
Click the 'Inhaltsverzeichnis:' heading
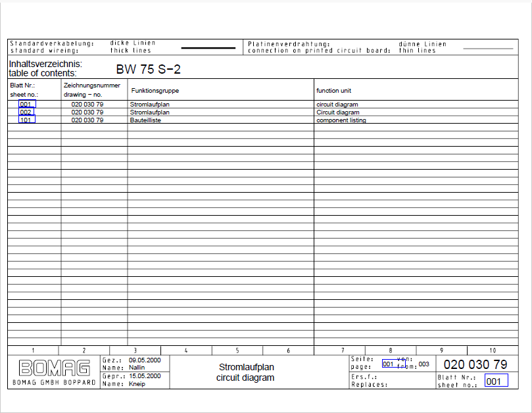[45, 64]
